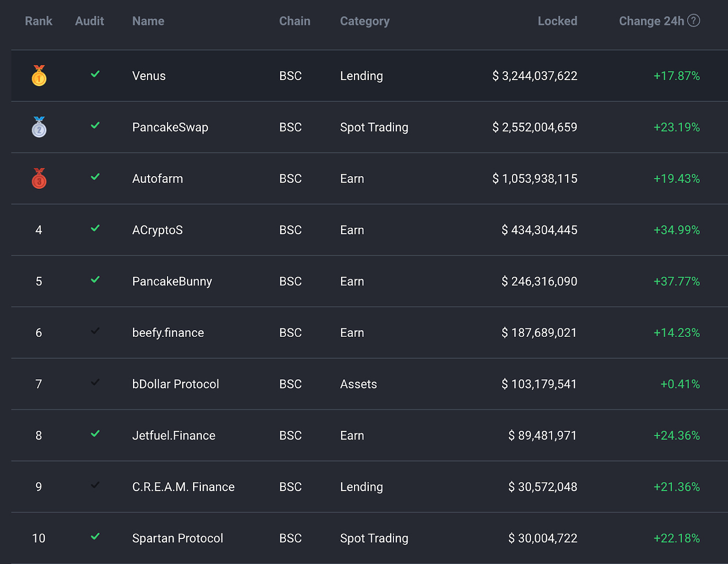Click the silver medal icon for PancakeSwap

(39, 127)
